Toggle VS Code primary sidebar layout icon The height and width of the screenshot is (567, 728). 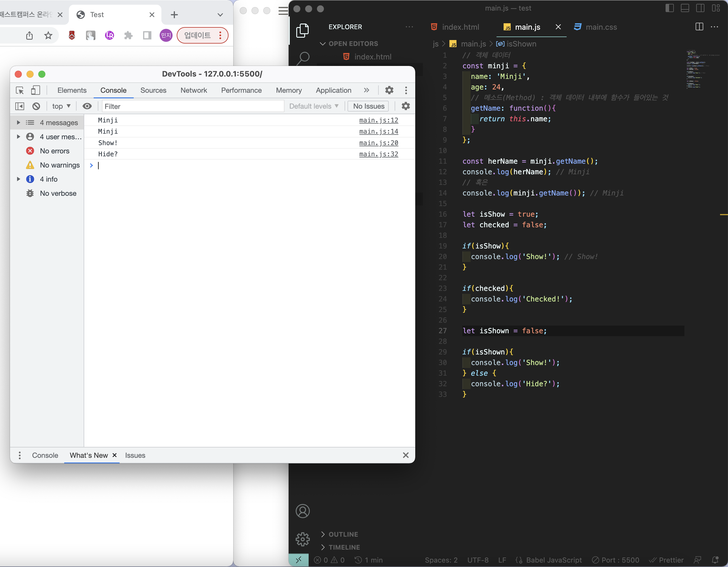pyautogui.click(x=669, y=8)
